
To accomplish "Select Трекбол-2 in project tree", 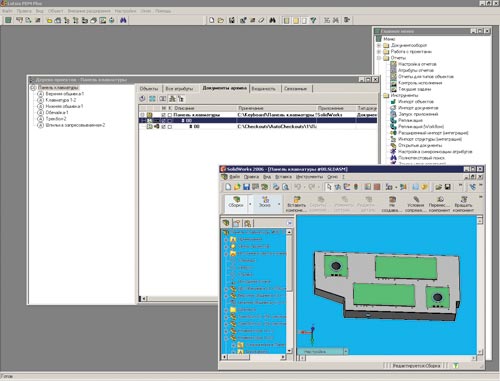I will click(x=56, y=119).
